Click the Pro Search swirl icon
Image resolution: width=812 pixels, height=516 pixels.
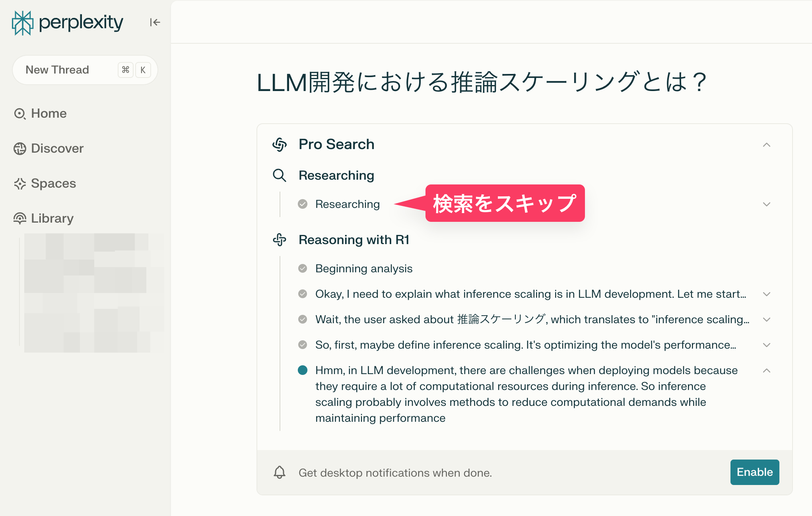(280, 144)
